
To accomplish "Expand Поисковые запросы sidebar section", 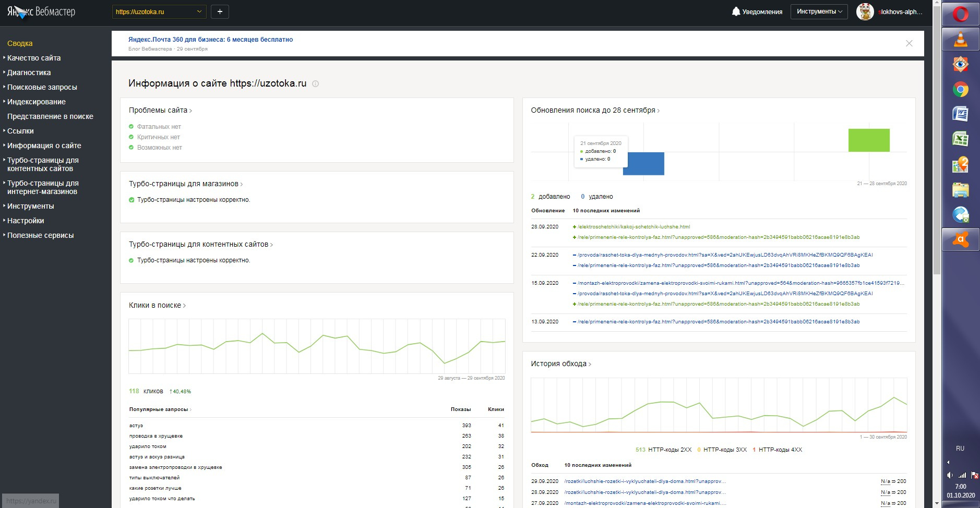I will pyautogui.click(x=42, y=87).
